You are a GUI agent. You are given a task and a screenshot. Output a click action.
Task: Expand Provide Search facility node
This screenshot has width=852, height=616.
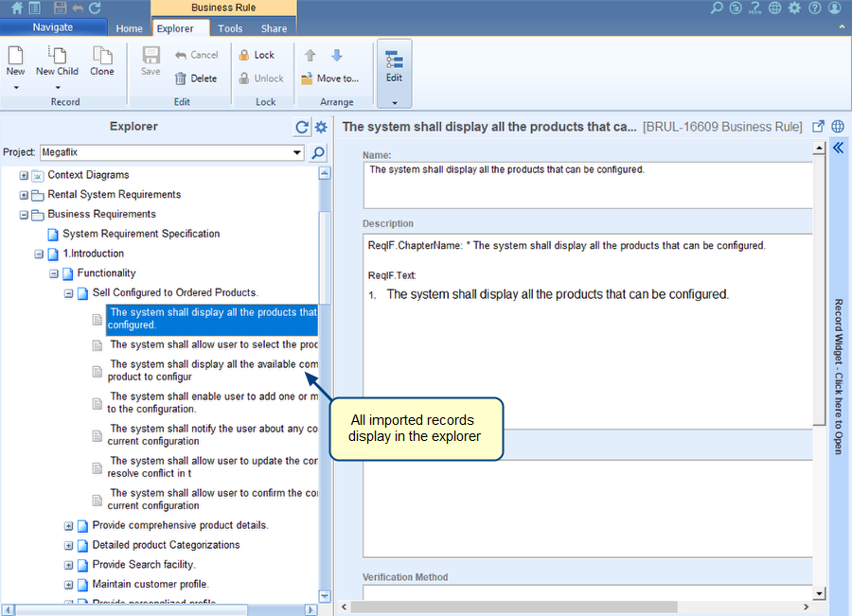(68, 566)
